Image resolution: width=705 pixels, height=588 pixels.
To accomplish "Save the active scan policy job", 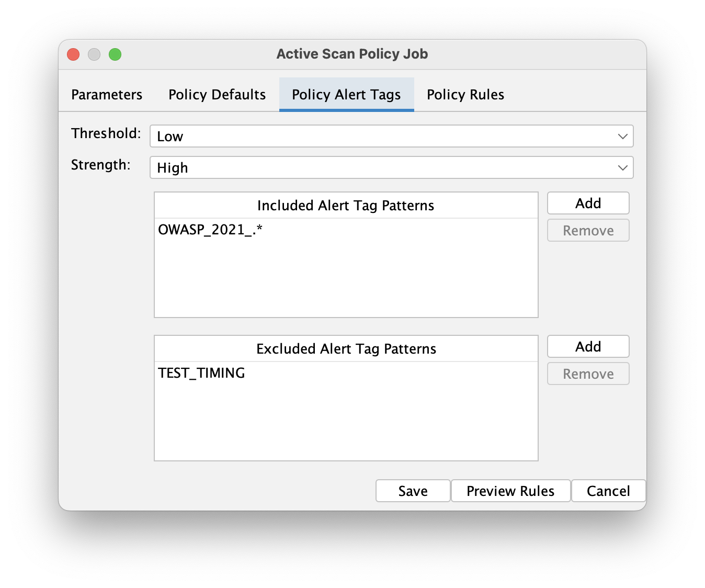I will (x=413, y=491).
